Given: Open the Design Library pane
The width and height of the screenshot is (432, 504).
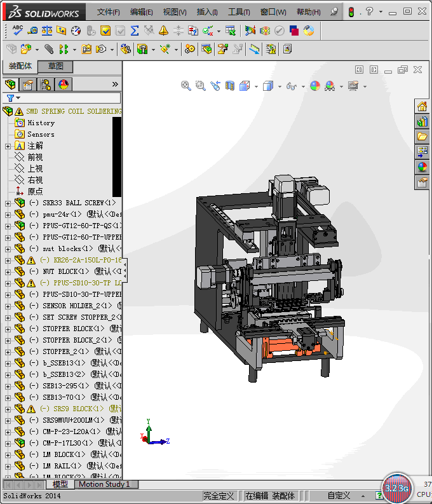Looking at the screenshot, I should (x=422, y=121).
